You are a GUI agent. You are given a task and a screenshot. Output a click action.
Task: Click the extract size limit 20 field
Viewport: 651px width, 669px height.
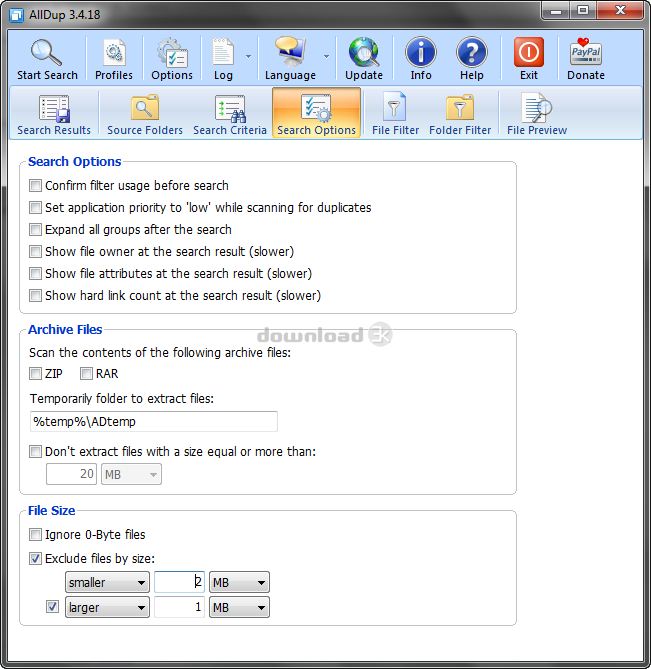pyautogui.click(x=71, y=474)
